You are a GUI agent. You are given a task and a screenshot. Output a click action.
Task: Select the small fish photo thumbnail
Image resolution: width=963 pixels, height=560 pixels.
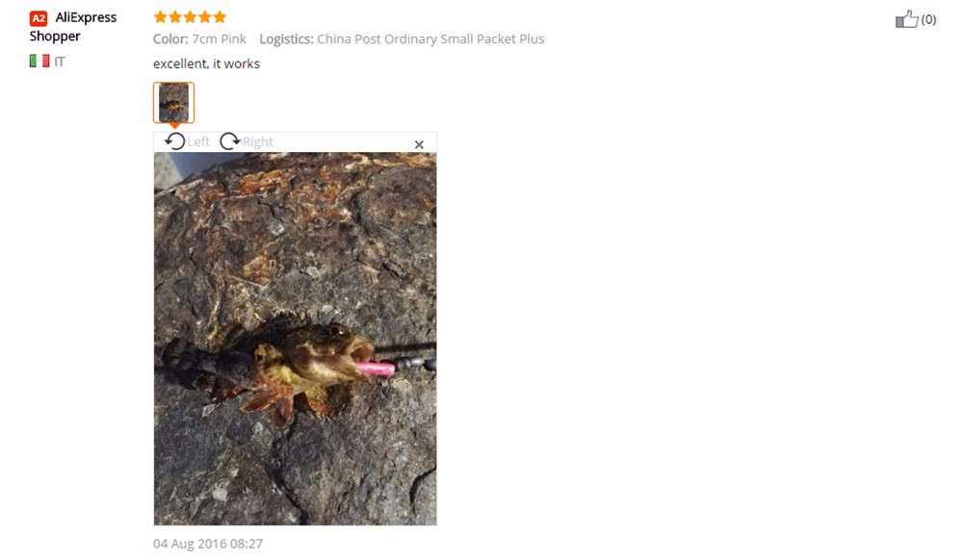(173, 102)
